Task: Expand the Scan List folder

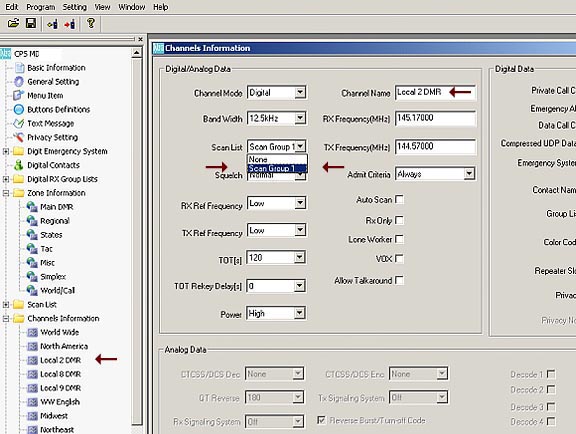Action: [6, 305]
